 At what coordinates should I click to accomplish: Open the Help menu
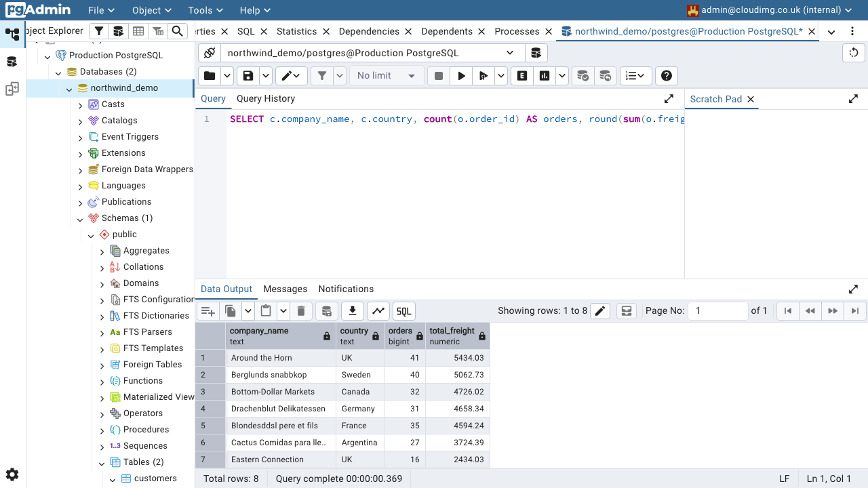[255, 10]
